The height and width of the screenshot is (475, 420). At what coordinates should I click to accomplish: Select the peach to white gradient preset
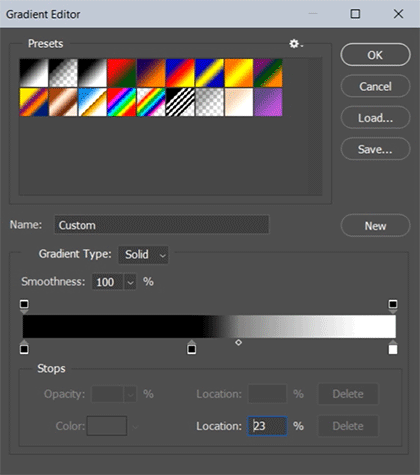[x=239, y=102]
